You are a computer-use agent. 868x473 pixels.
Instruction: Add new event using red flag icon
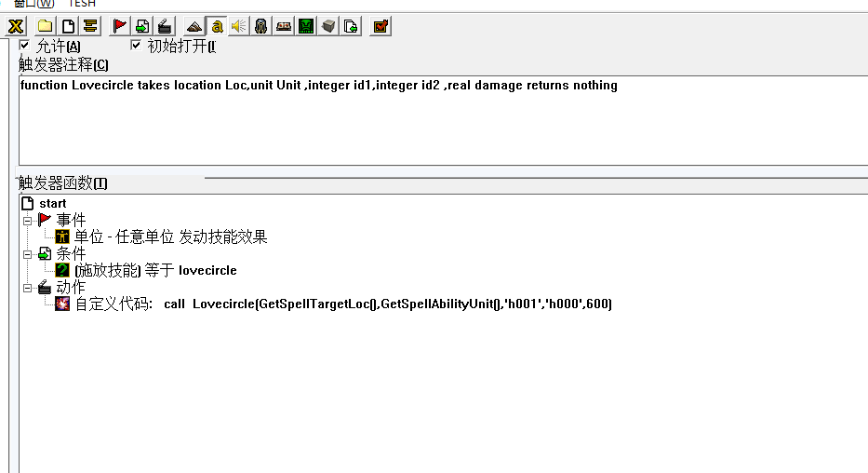click(120, 26)
